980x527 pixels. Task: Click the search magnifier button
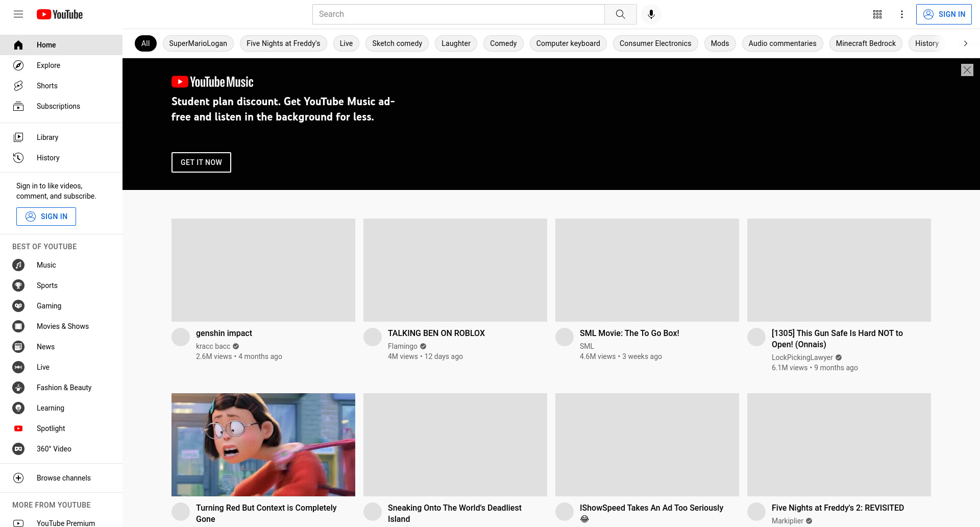pos(620,14)
